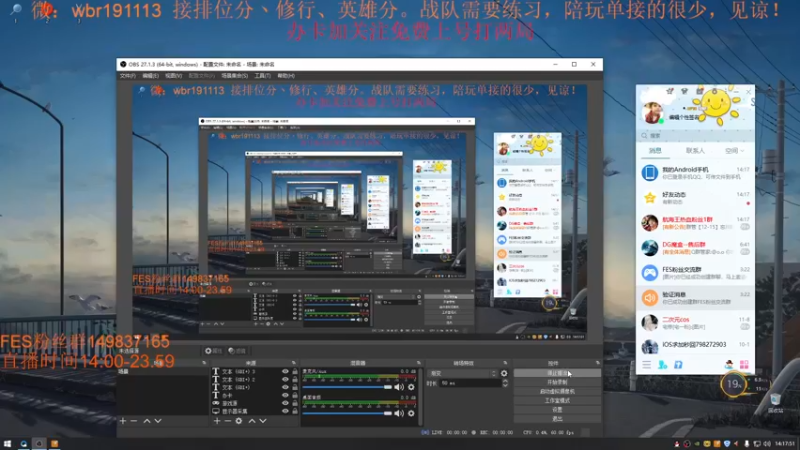
Task: Click the system clock in the taskbar
Action: point(785,444)
